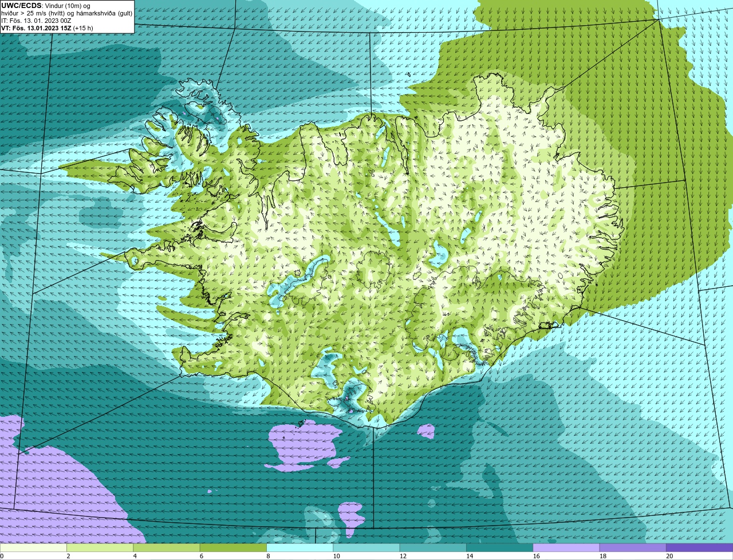Click the valid time 'VT: Fös. 13.01.2023 15Z (+15 h)'
The width and height of the screenshot is (733, 560).
(x=48, y=28)
